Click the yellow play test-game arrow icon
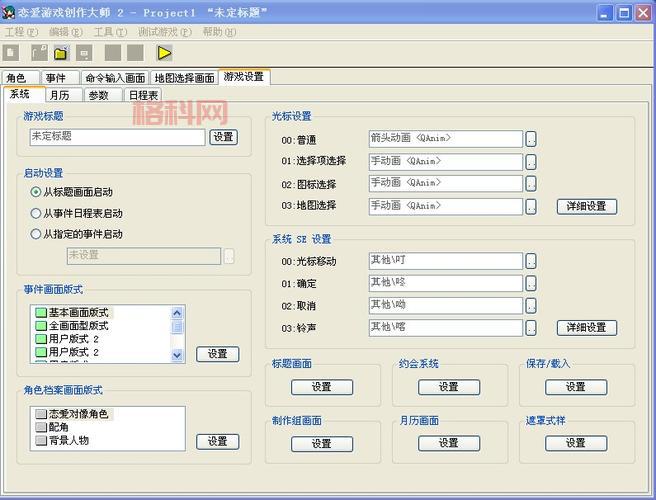Screen dimensions: 656x500 [164, 53]
